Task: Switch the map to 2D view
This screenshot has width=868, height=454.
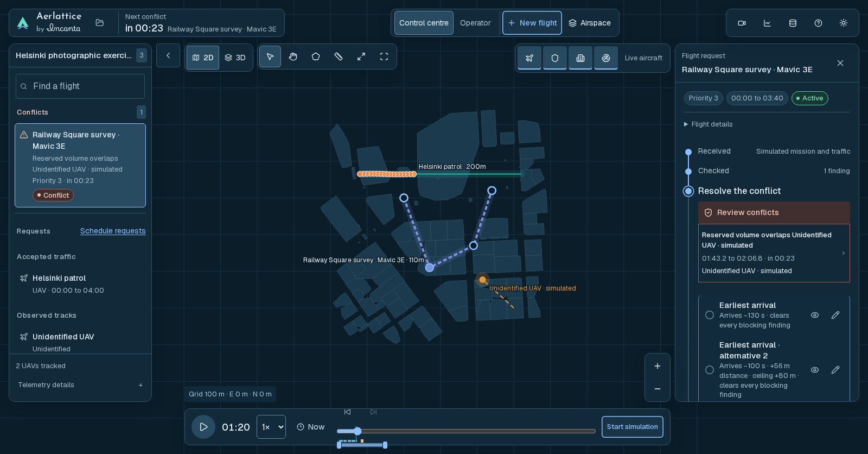Action: [x=203, y=58]
